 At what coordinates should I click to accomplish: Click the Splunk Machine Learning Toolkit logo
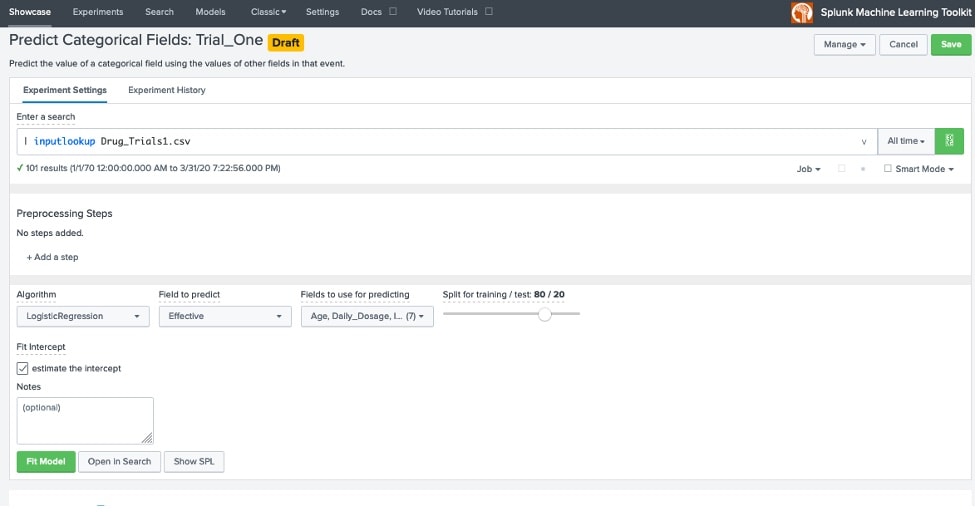[x=802, y=12]
